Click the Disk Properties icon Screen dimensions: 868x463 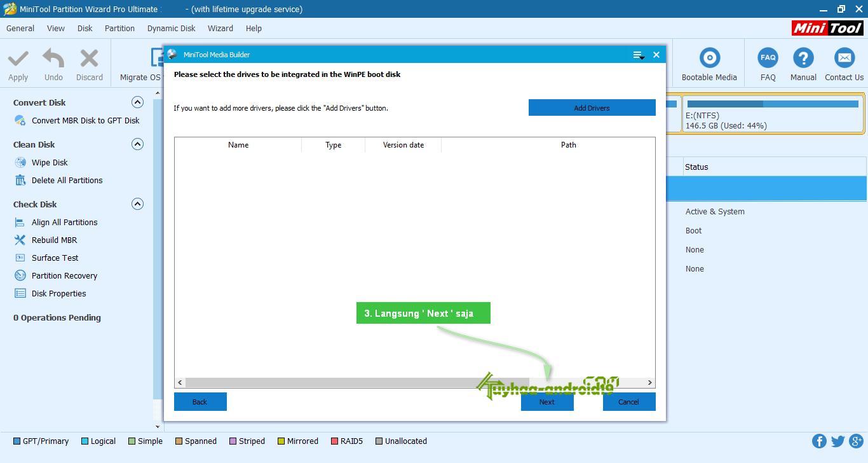(20, 293)
